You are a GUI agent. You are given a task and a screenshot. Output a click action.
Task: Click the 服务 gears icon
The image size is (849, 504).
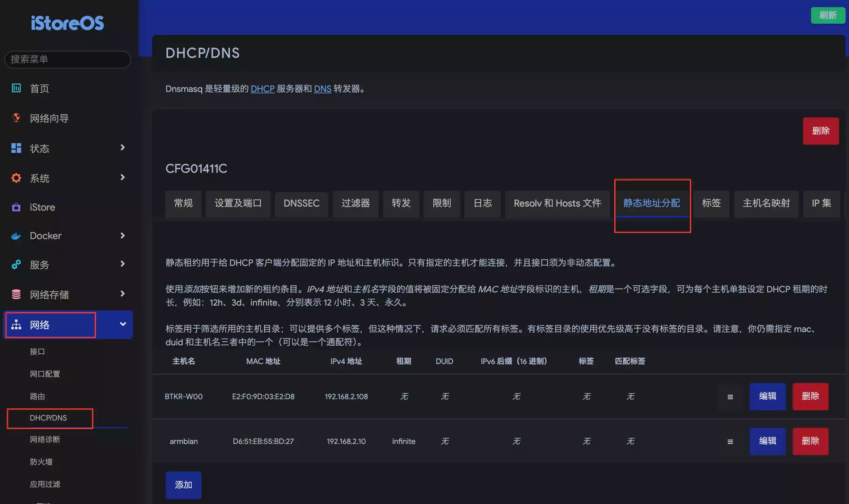[x=16, y=265]
